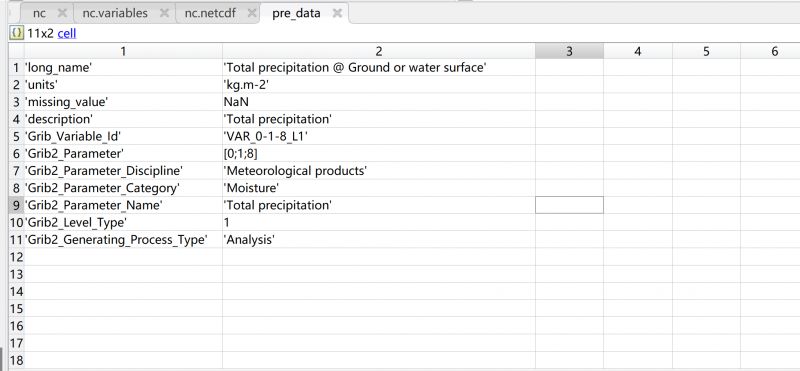Open the blue cell class link
This screenshot has width=800, height=371.
[x=67, y=34]
